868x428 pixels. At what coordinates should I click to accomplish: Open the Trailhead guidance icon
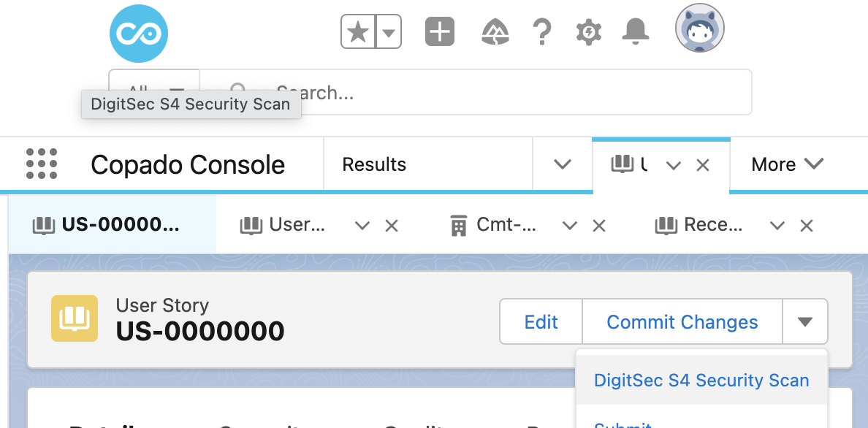[x=496, y=31]
